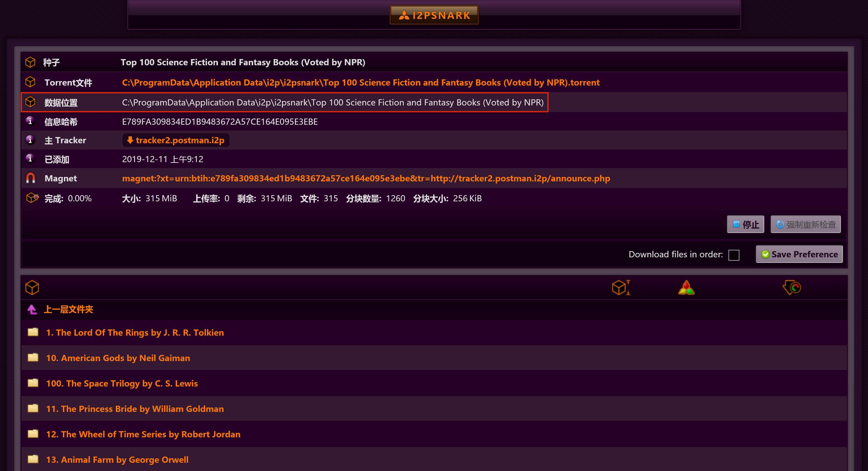Open Animal Farm by George Orwell folder

(x=117, y=460)
